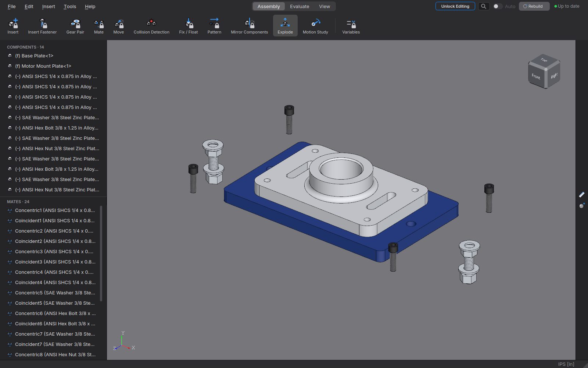Select Base Plate<1> in components list
This screenshot has height=368, width=588.
[53, 56]
